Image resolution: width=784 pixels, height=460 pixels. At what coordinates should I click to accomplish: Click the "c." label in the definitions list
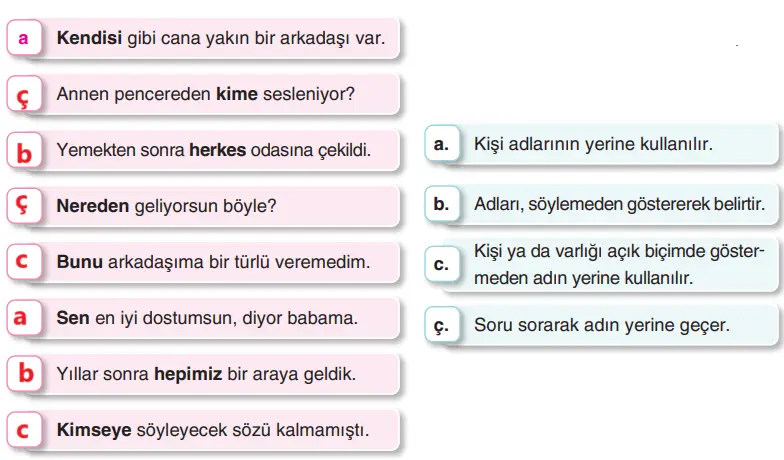[x=441, y=264]
